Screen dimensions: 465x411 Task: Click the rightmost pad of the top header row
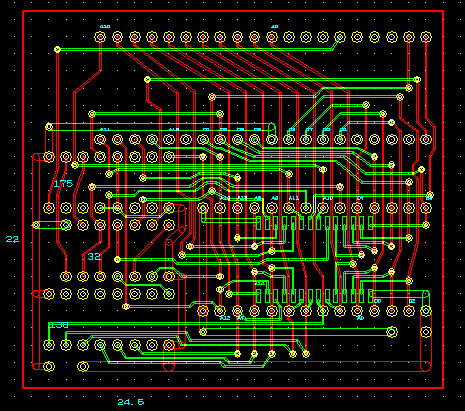coord(426,37)
